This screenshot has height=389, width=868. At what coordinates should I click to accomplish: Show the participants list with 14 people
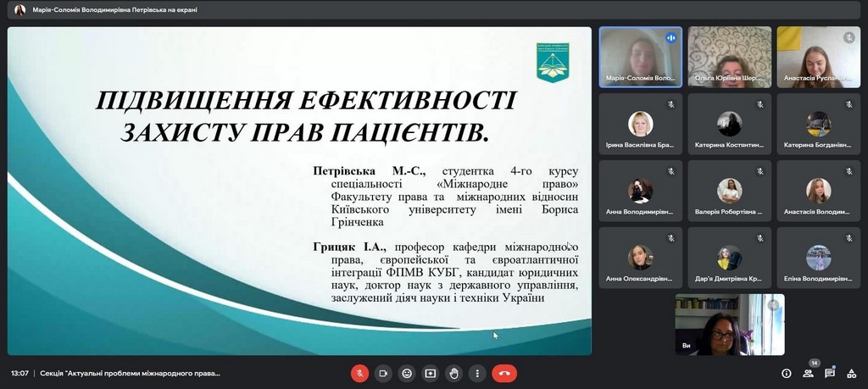pyautogui.click(x=809, y=373)
